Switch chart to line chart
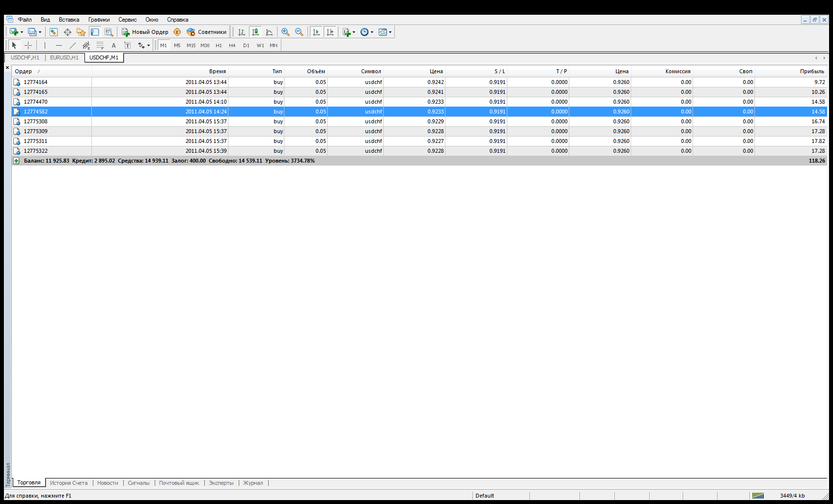833x504 pixels. click(269, 32)
